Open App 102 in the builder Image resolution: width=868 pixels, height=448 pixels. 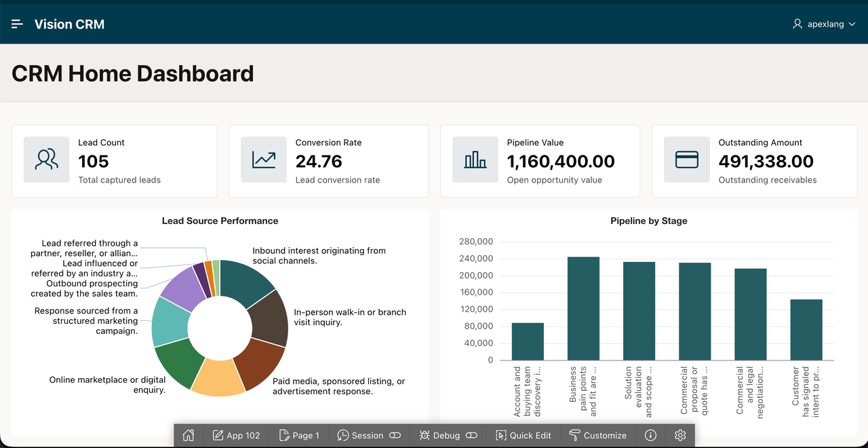236,435
